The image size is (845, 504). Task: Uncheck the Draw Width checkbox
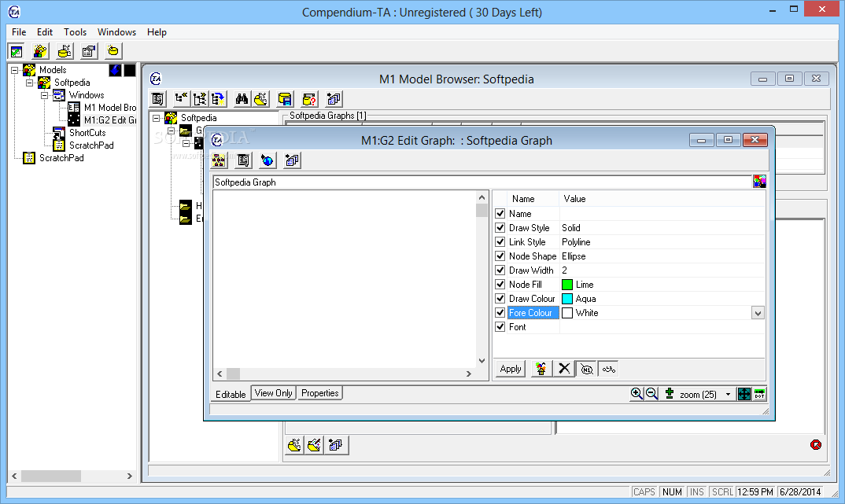500,270
